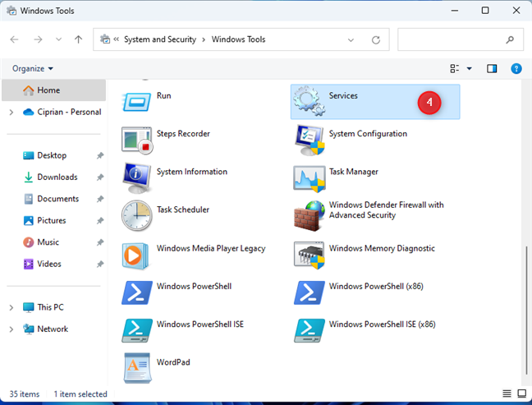Screen dimensions: 532x405
Task: Open the Steps Recorder icon
Action: [137, 140]
